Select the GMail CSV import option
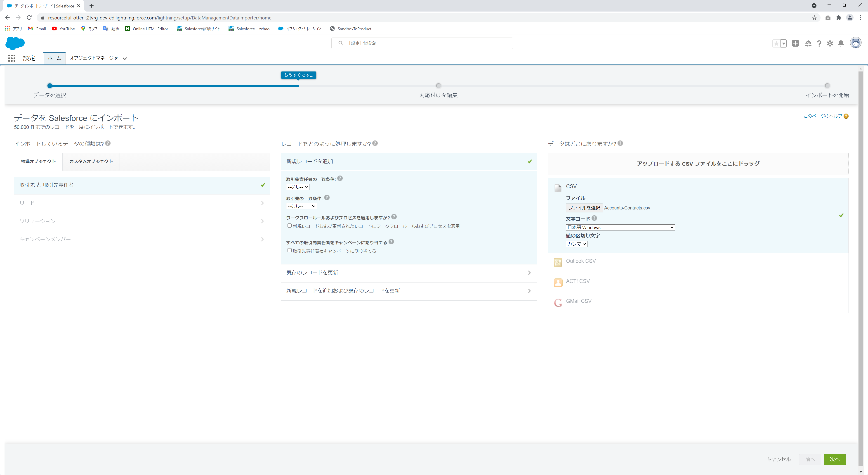868x475 pixels. [x=579, y=301]
